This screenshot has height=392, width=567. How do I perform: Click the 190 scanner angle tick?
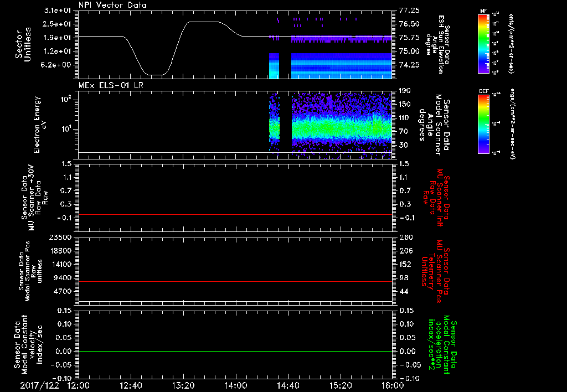click(405, 91)
